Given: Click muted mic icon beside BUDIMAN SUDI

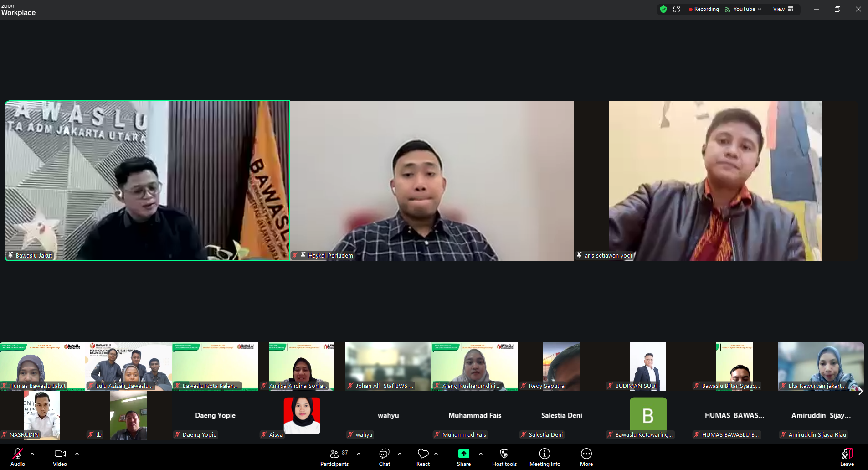Looking at the screenshot, I should 611,386.
